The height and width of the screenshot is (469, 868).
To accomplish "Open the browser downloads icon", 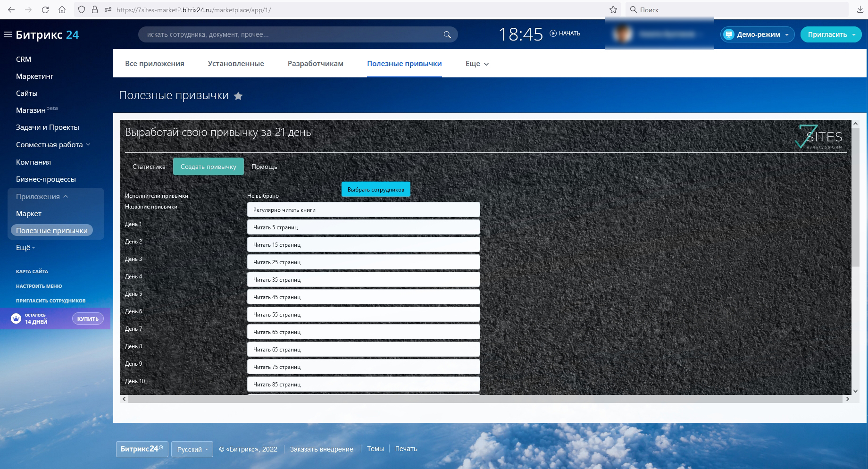I will click(x=860, y=9).
